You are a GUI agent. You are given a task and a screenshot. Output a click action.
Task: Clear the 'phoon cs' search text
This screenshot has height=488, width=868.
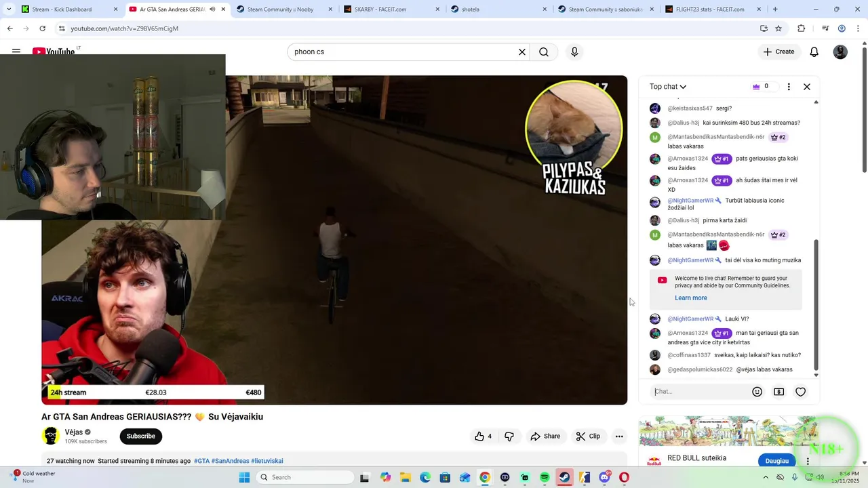pyautogui.click(x=522, y=52)
